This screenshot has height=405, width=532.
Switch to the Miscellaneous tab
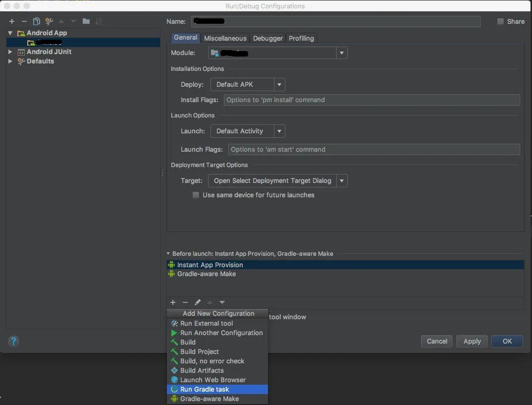[225, 38]
